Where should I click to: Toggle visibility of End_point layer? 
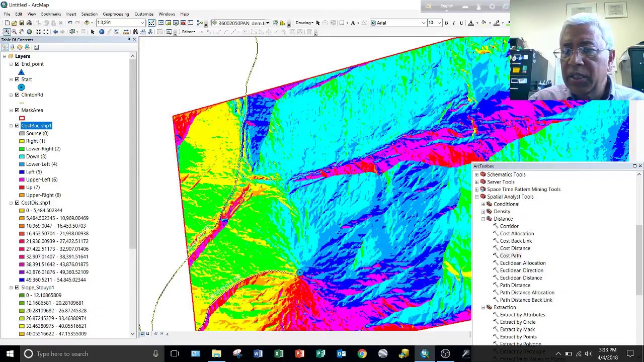(17, 64)
